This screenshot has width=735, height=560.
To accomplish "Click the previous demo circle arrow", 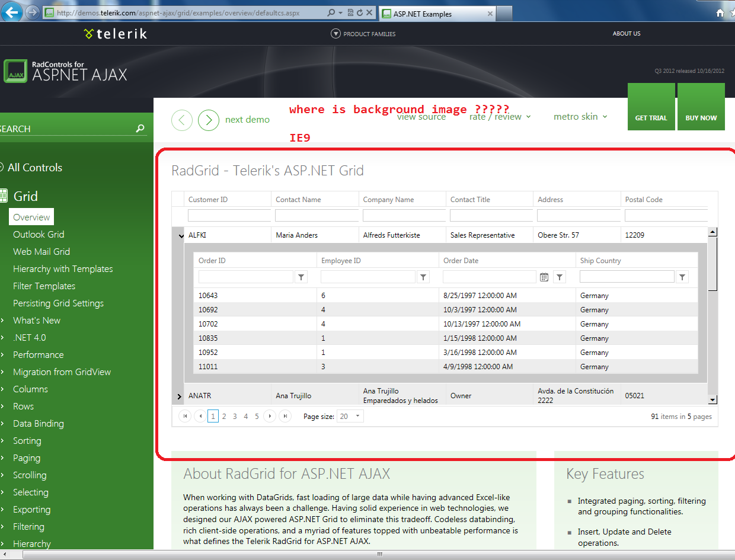I will coord(182,120).
